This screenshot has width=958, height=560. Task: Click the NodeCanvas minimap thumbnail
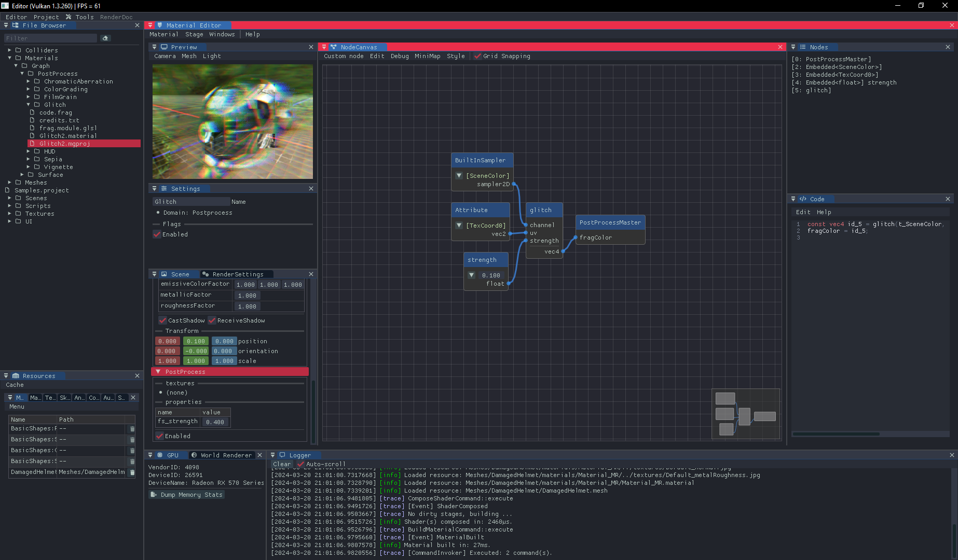point(746,414)
